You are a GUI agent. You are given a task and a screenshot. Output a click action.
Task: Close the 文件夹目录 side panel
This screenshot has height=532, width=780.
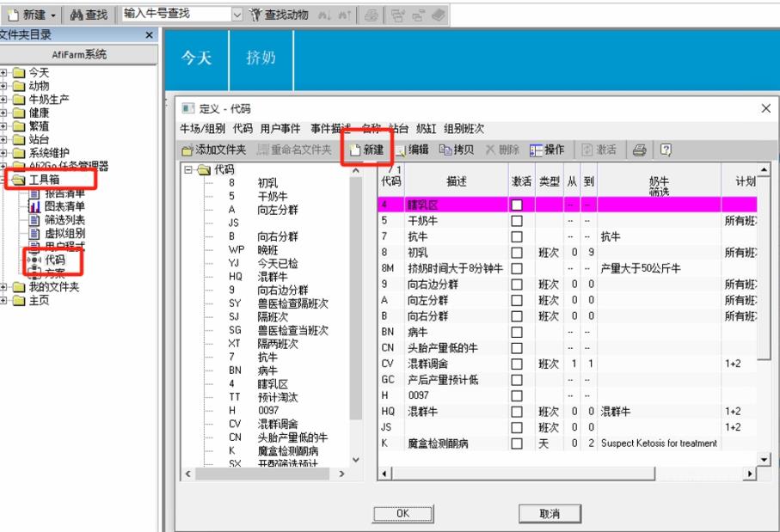pos(149,34)
